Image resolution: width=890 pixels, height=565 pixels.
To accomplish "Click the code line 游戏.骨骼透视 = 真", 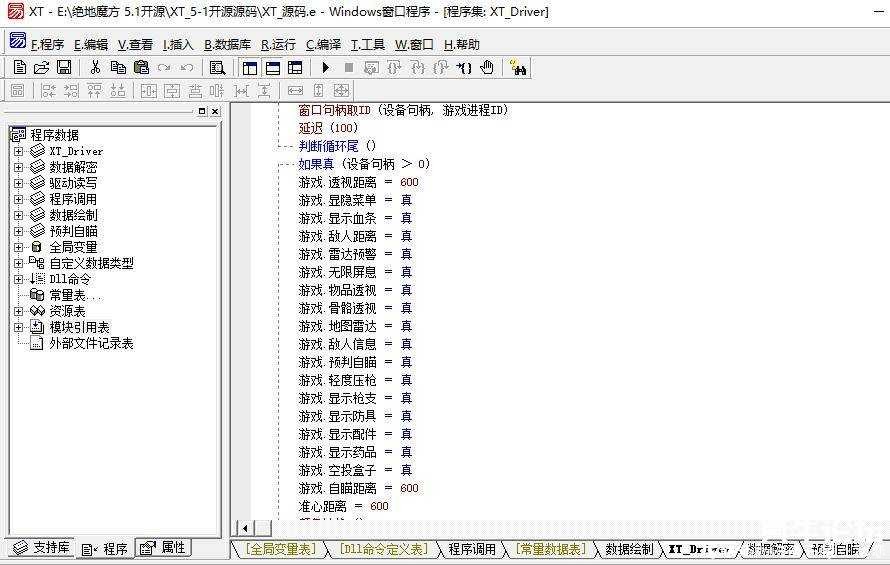I will 355,308.
